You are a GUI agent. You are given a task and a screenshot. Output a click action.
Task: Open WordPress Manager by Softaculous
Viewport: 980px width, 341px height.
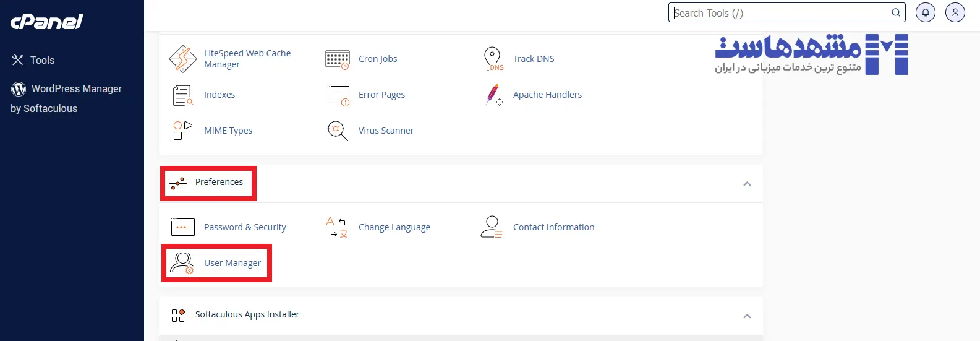76,89
